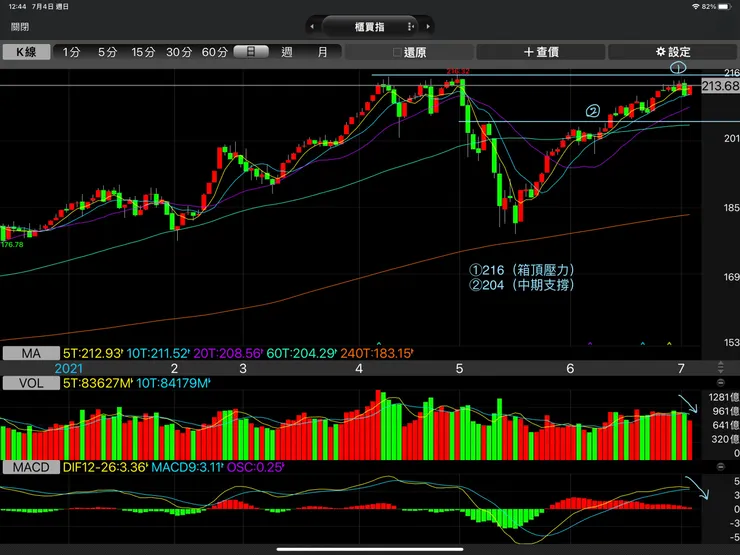Click the 240T:183.15 moving average value
Image resolution: width=740 pixels, height=555 pixels.
pyautogui.click(x=377, y=353)
